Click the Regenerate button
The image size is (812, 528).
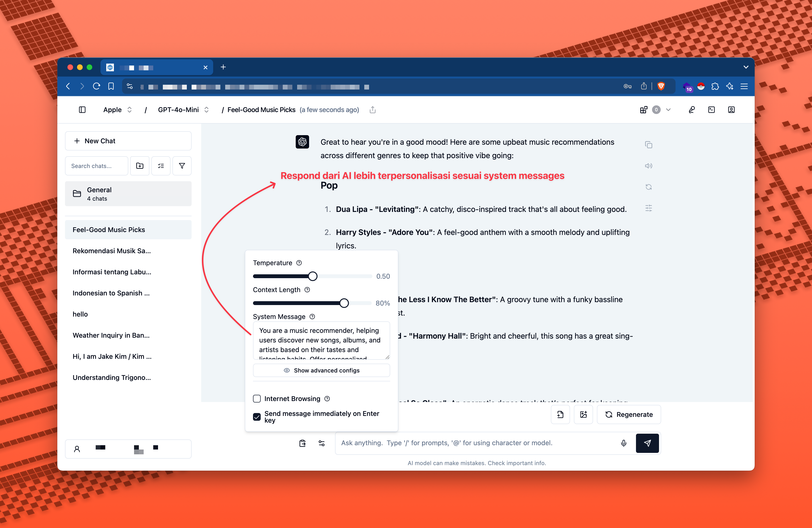(x=629, y=415)
